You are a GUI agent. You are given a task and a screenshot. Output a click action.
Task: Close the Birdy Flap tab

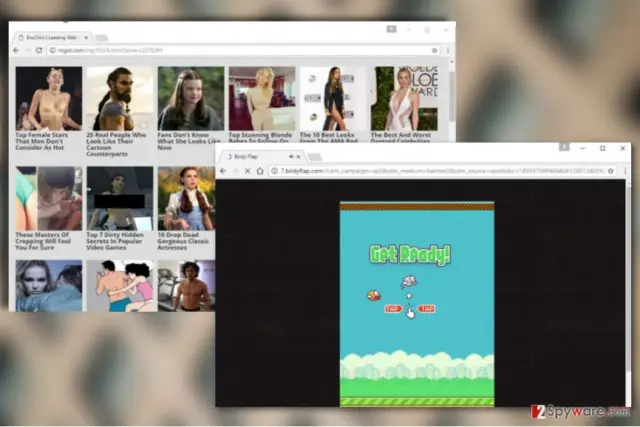pyautogui.click(x=298, y=156)
